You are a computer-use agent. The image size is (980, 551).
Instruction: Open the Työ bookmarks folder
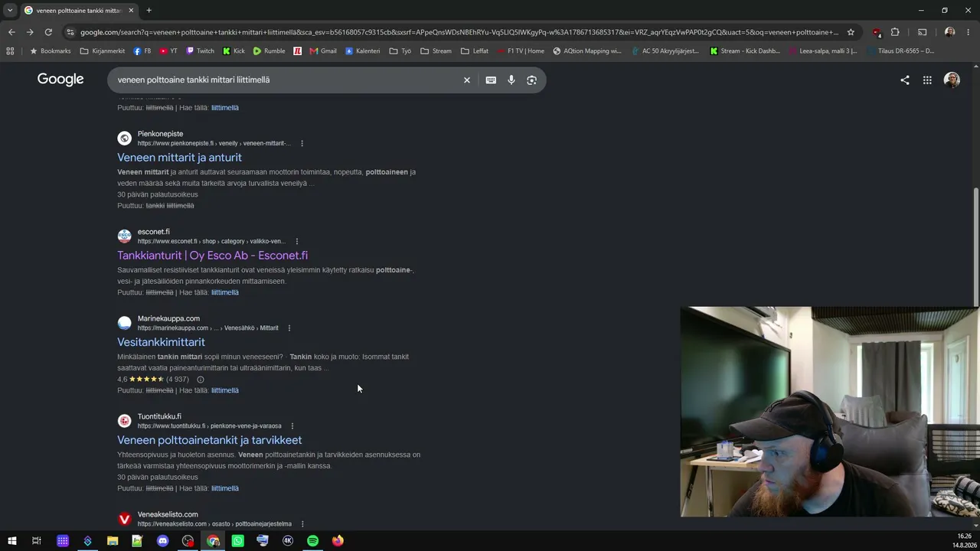tap(400, 51)
